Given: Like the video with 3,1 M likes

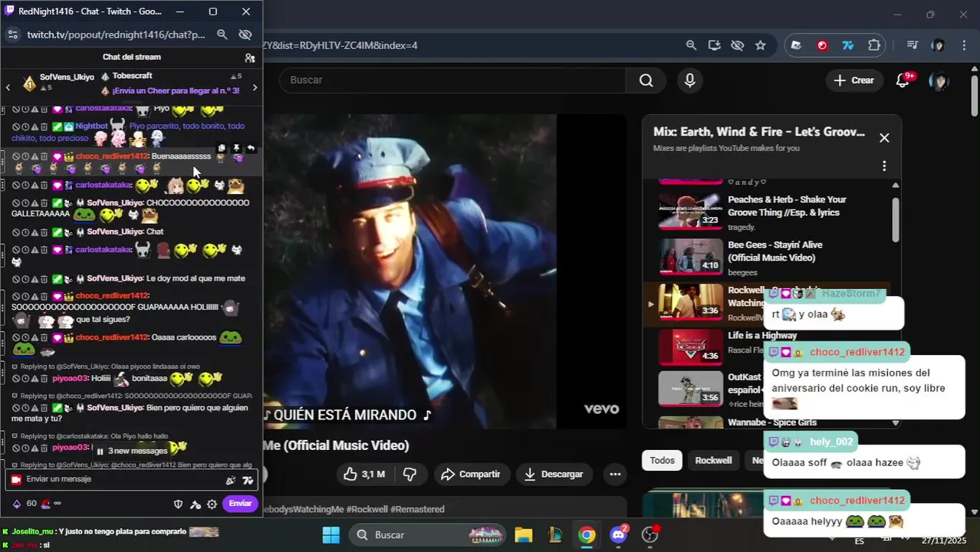Looking at the screenshot, I should pyautogui.click(x=363, y=474).
